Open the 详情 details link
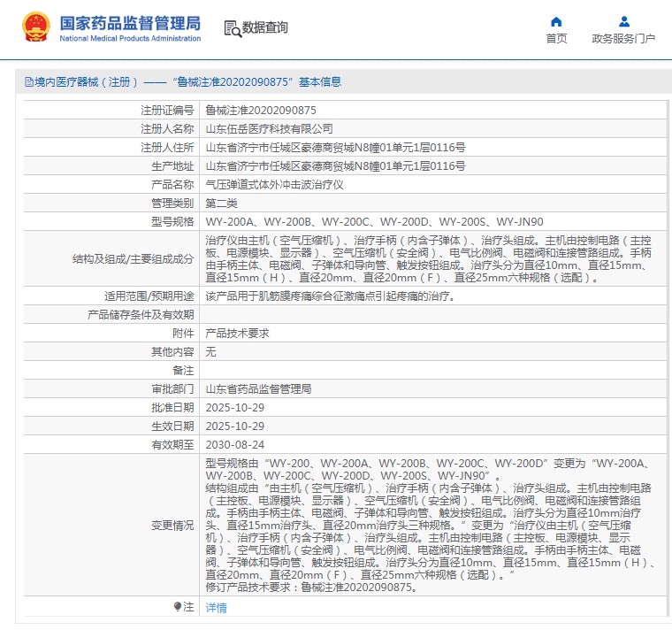This screenshot has width=672, height=630. [216, 608]
